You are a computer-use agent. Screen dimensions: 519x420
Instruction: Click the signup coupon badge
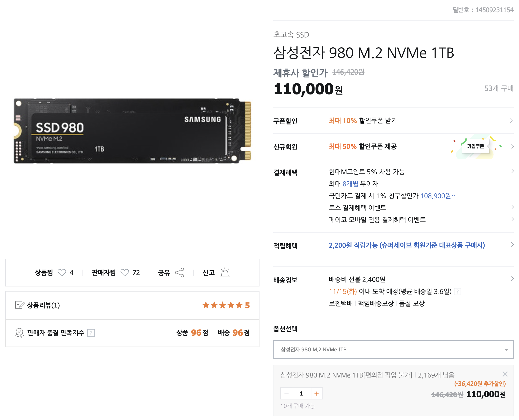click(476, 146)
